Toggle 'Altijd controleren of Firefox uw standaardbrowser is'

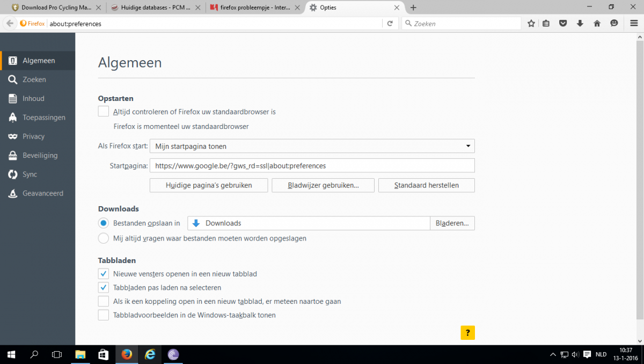(x=104, y=112)
